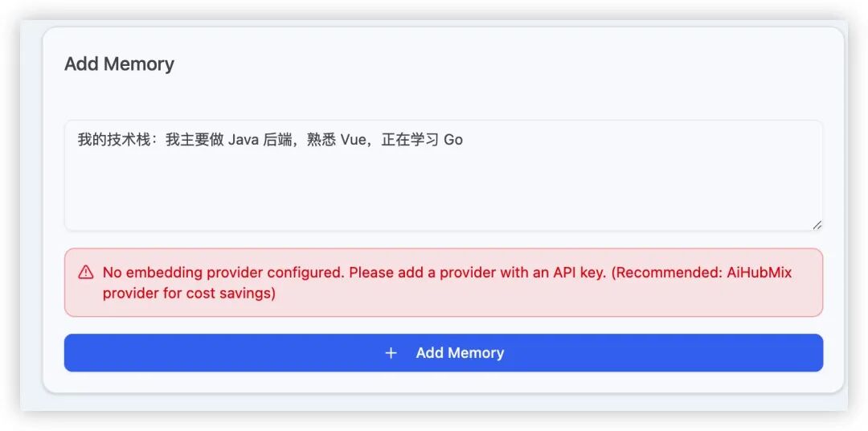This screenshot has width=868, height=431.
Task: Place the cursor at the word Vue
Action: [x=353, y=140]
